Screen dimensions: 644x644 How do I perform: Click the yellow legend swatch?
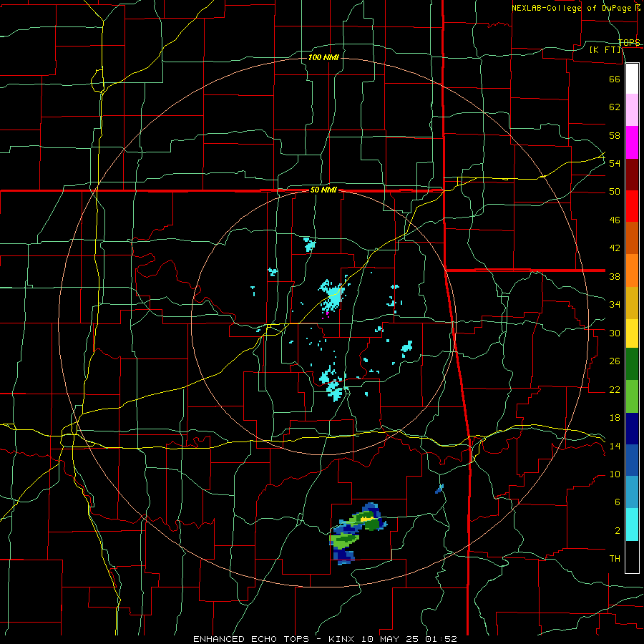632,333
